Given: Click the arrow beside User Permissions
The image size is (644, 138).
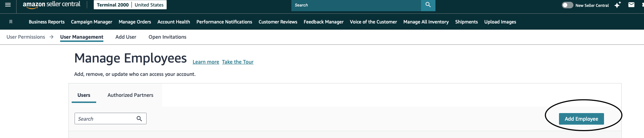Looking at the screenshot, I should pyautogui.click(x=51, y=37).
